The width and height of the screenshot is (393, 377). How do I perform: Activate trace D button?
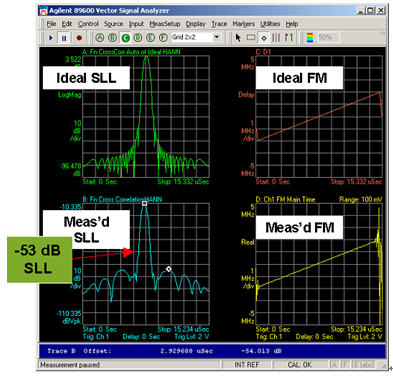138,38
